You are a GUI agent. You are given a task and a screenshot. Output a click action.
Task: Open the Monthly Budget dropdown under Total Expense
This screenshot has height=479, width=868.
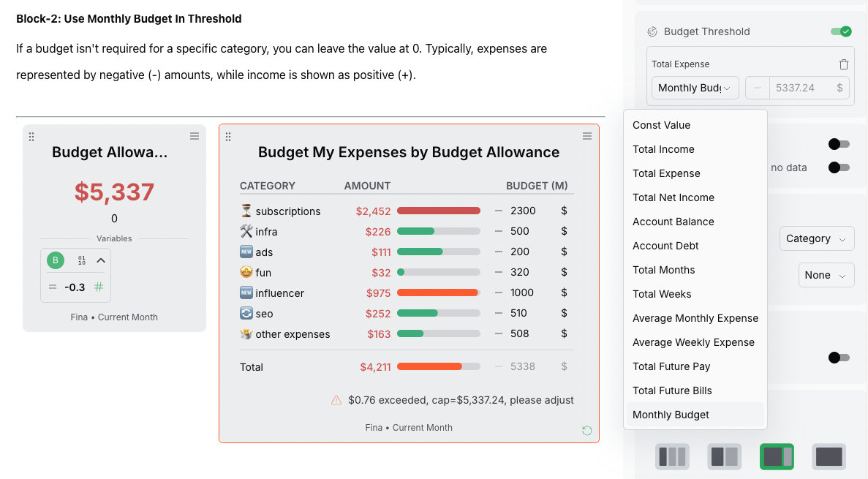(695, 87)
